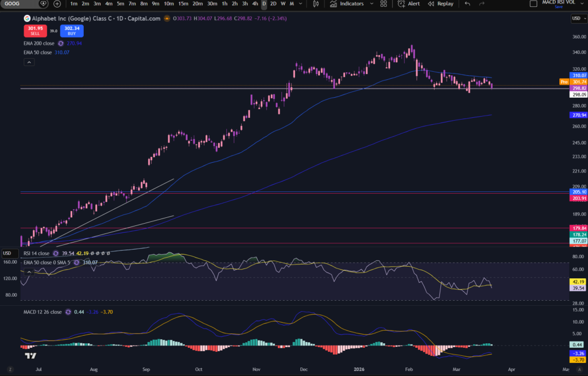Collapse the RSI pane legend chevron
The width and height of the screenshot is (588, 376).
29,272
